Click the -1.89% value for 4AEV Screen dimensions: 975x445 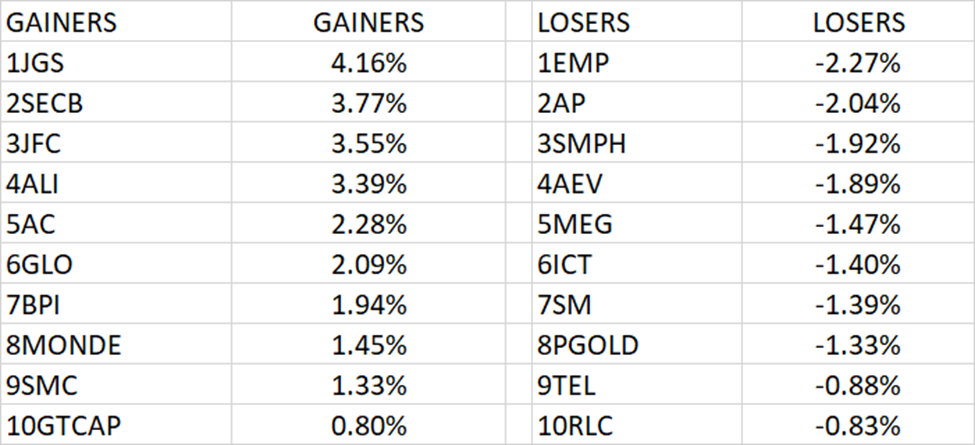pyautogui.click(x=858, y=183)
